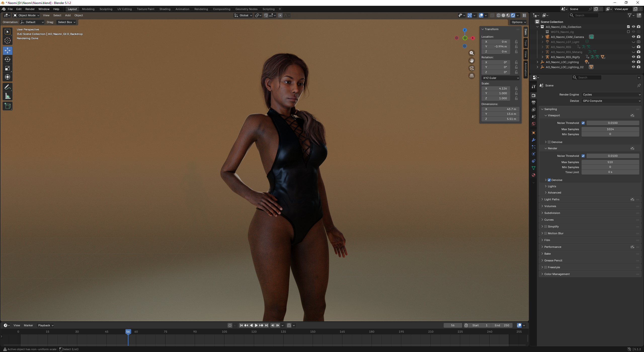This screenshot has height=352, width=644.
Task: Click the Render Max Samples 510 field
Action: pos(610,162)
